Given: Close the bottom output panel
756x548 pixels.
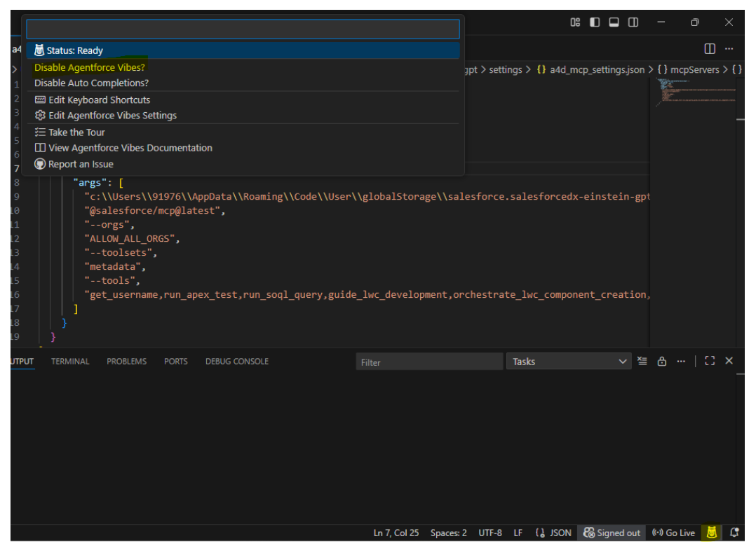Looking at the screenshot, I should [x=729, y=361].
